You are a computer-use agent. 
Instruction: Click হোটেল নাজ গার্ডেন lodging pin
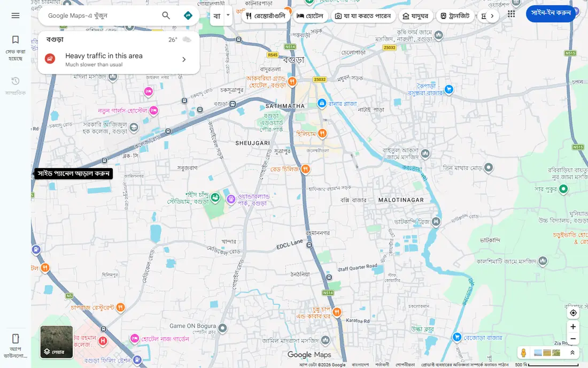tap(135, 339)
